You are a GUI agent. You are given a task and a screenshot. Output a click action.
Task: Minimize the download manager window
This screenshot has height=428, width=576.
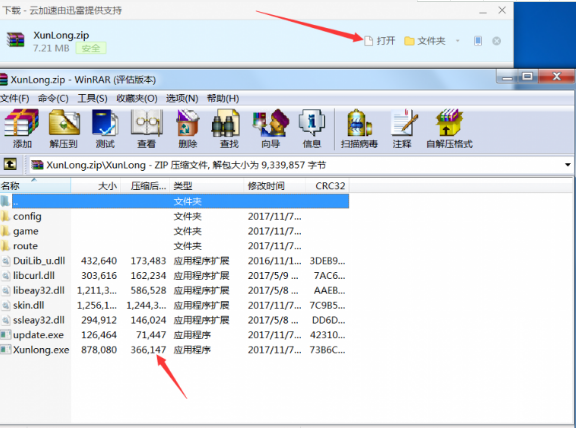click(483, 11)
